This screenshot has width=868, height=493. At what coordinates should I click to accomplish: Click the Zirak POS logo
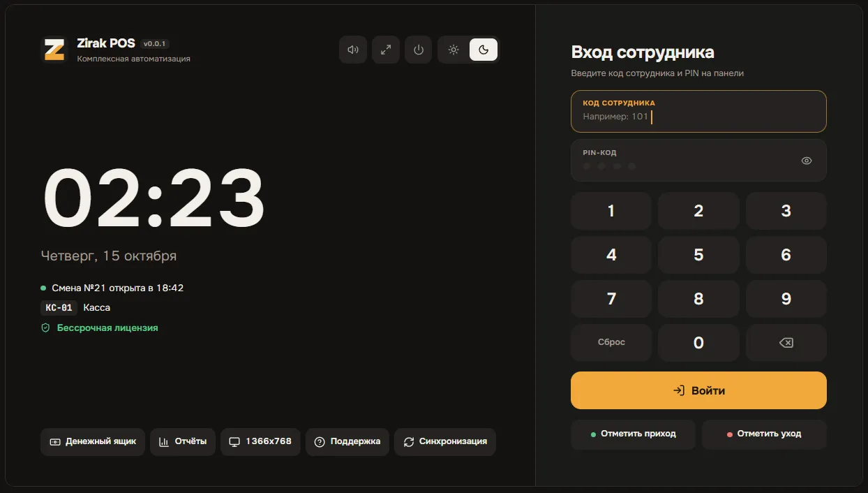[54, 50]
